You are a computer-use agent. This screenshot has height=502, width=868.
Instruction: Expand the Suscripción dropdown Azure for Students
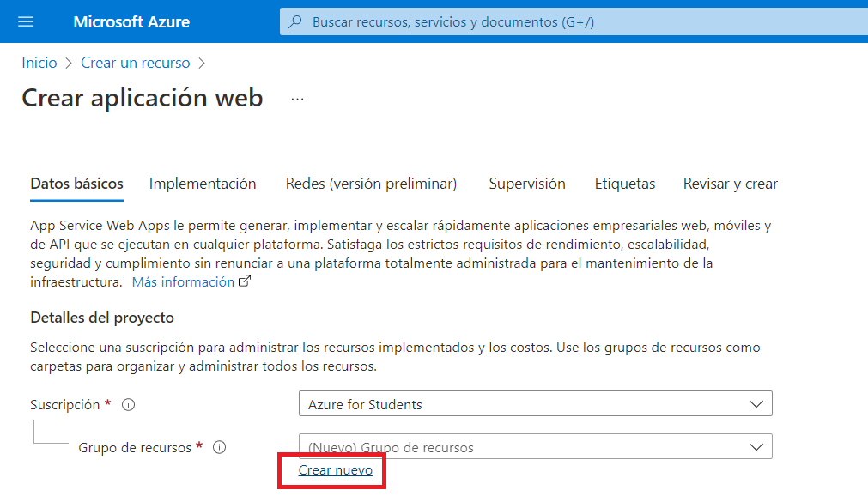click(x=535, y=404)
